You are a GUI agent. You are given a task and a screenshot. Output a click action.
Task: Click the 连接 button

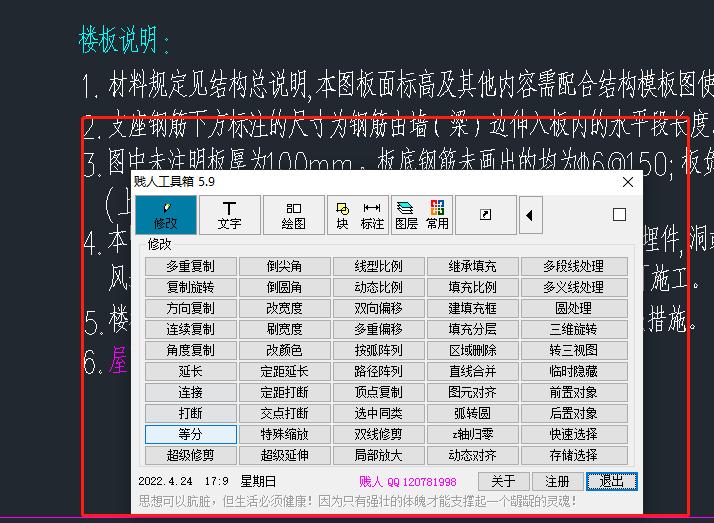(x=191, y=392)
